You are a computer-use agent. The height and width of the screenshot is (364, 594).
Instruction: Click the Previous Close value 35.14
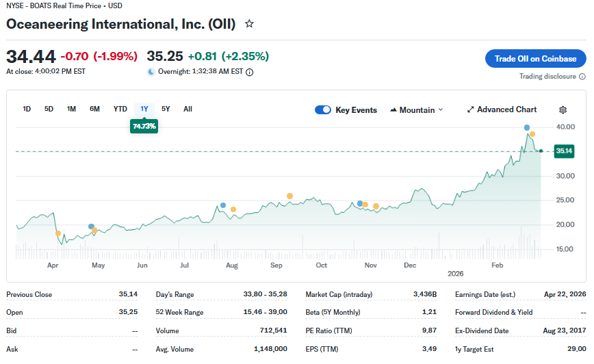[x=128, y=294]
